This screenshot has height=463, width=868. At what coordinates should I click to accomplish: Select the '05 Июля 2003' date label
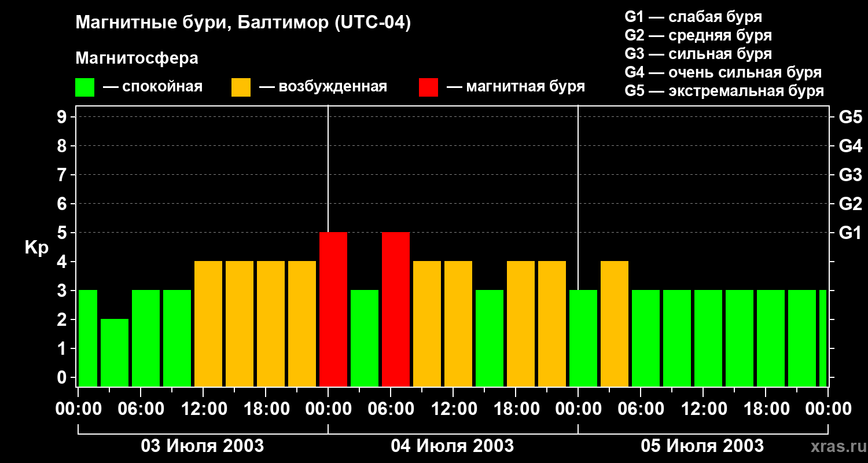[x=702, y=446]
